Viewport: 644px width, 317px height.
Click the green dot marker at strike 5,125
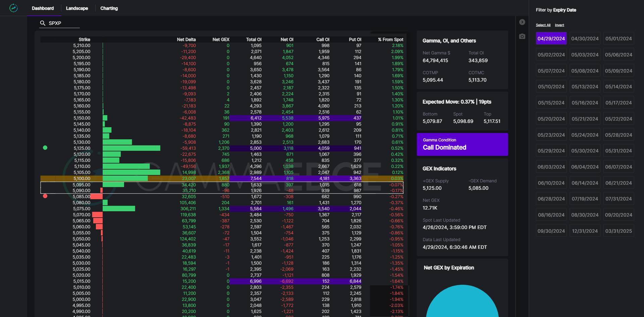pyautogui.click(x=45, y=148)
